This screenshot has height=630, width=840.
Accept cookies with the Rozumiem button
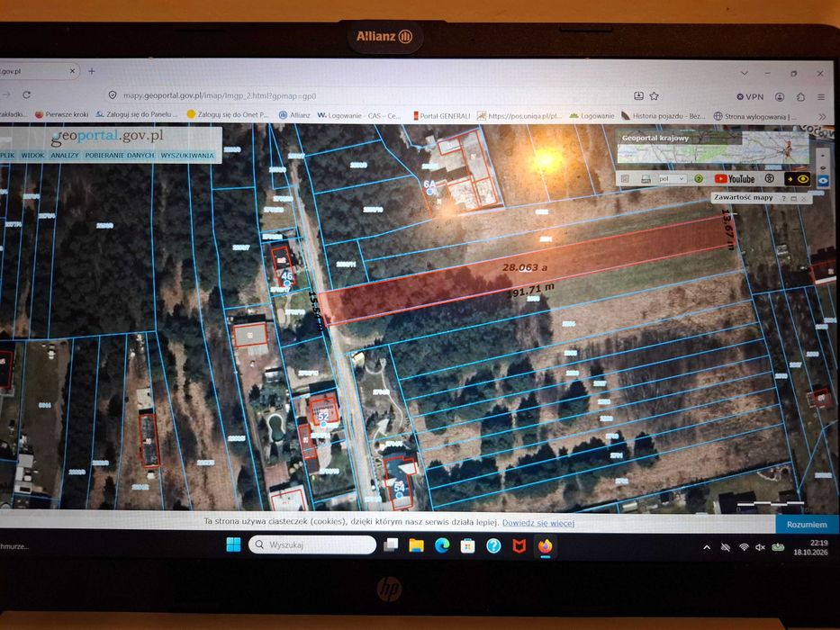(807, 525)
